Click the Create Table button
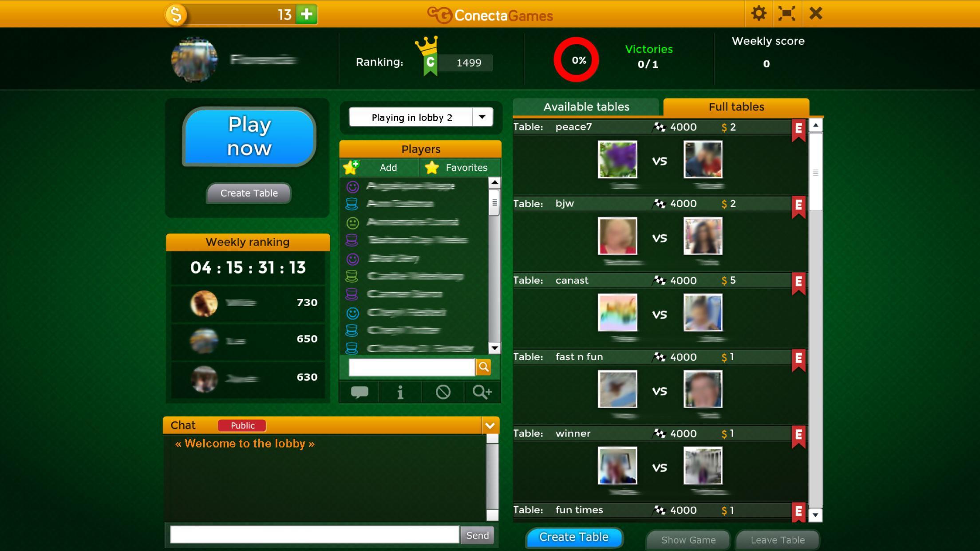The image size is (980, 551). [573, 536]
